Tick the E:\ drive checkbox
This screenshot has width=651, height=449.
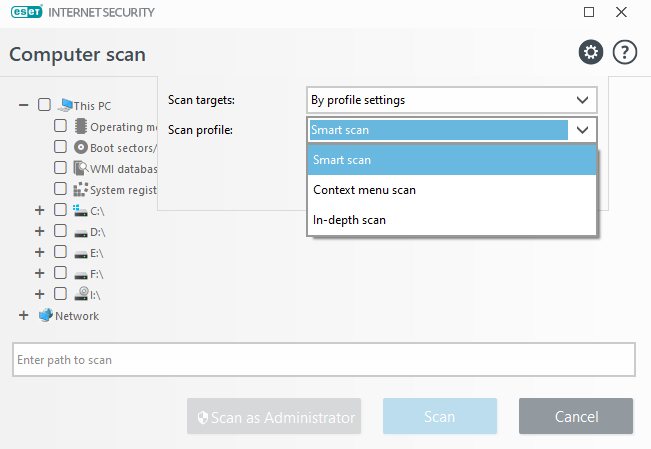(60, 252)
